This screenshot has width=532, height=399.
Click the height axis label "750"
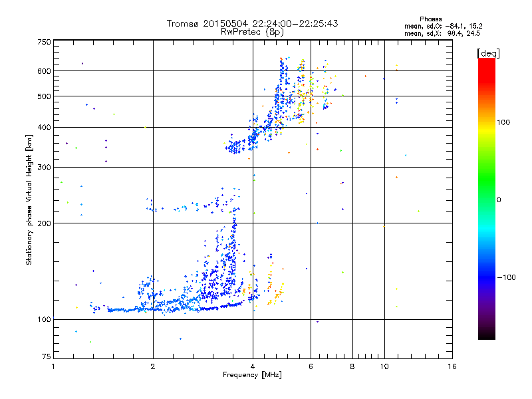tap(44, 42)
